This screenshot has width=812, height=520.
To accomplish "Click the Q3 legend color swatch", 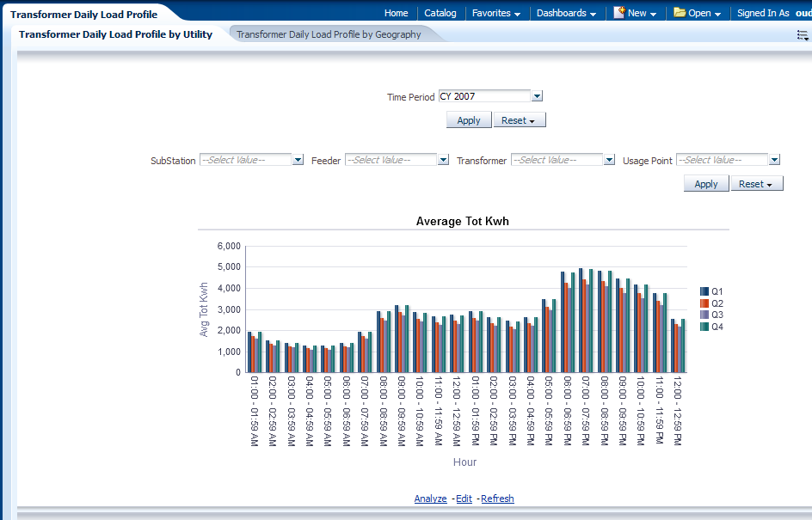I will click(704, 315).
